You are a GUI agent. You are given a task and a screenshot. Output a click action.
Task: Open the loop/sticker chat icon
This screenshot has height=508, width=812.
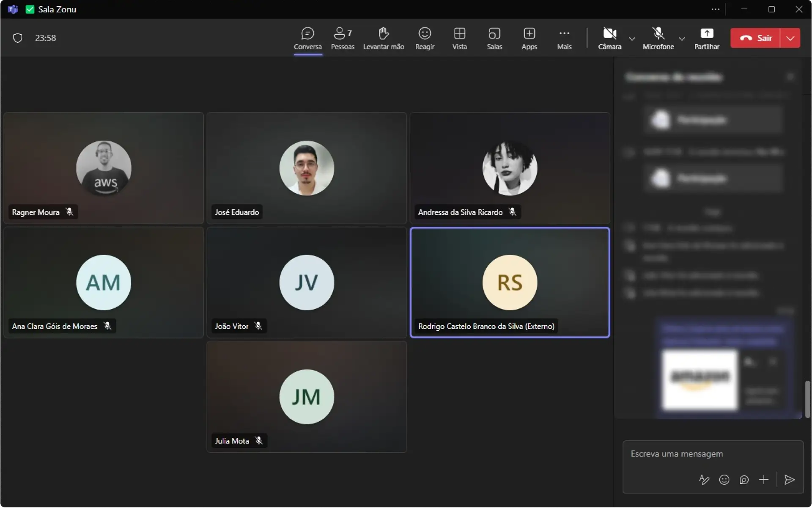pos(744,480)
